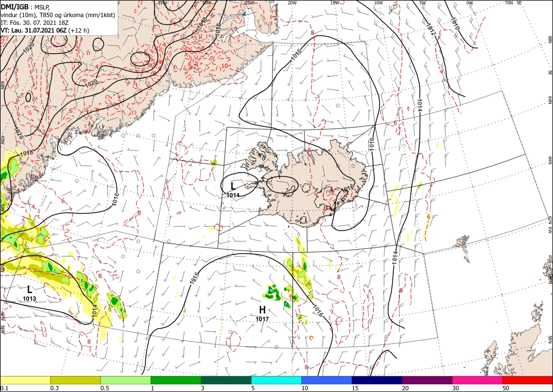Click the olive 0.3–0.5 legend swatch
Image resolution: width=553 pixels, height=392 pixels.
(x=75, y=380)
